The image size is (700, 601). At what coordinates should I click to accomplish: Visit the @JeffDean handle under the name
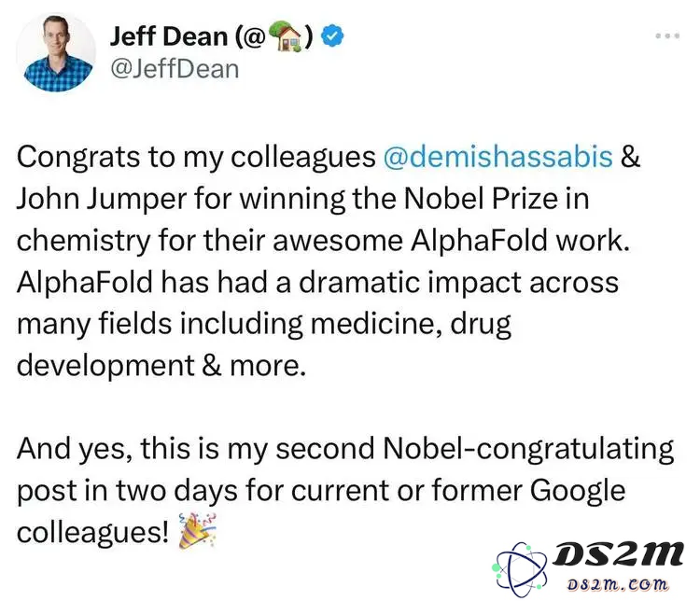coord(175,69)
